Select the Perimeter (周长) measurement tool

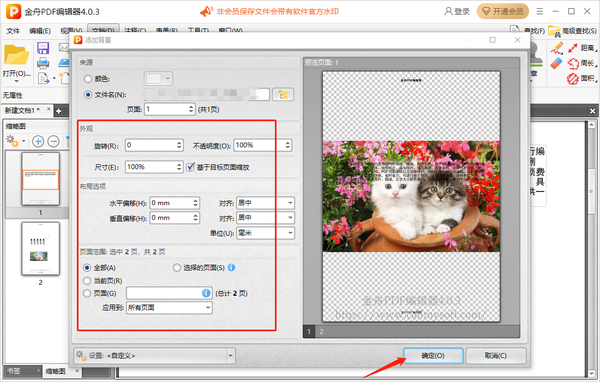pyautogui.click(x=582, y=63)
